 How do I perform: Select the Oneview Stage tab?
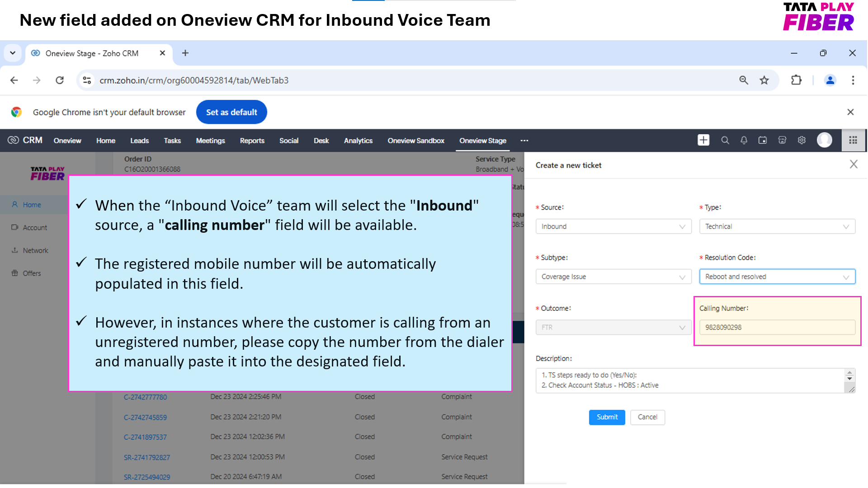(x=483, y=141)
